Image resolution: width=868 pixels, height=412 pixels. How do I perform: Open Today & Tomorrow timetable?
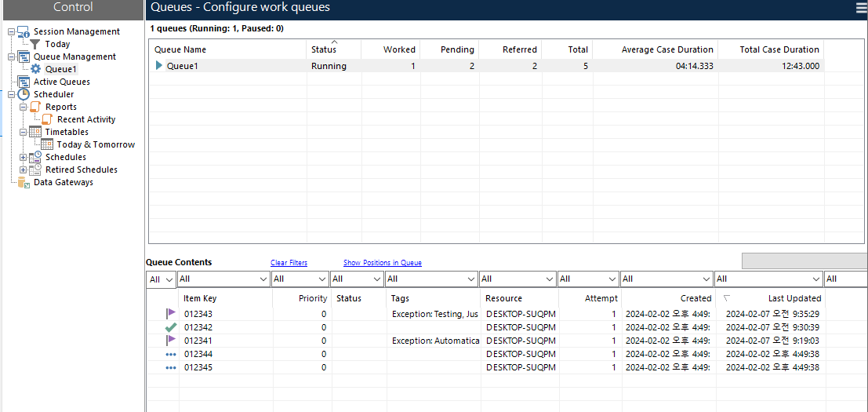click(x=96, y=144)
